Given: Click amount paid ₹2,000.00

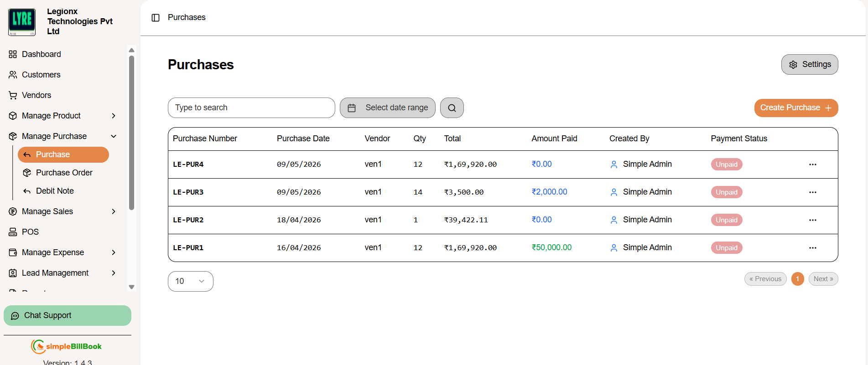Looking at the screenshot, I should click(550, 192).
